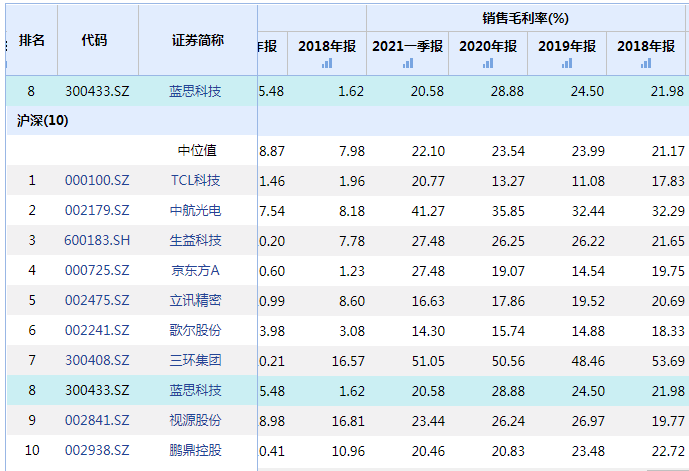Open the TCL科技 security name
The width and height of the screenshot is (689, 471).
pyautogui.click(x=196, y=180)
